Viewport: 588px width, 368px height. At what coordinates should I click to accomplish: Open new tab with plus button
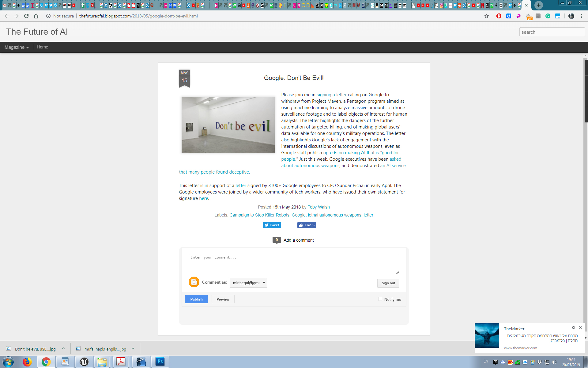point(539,5)
